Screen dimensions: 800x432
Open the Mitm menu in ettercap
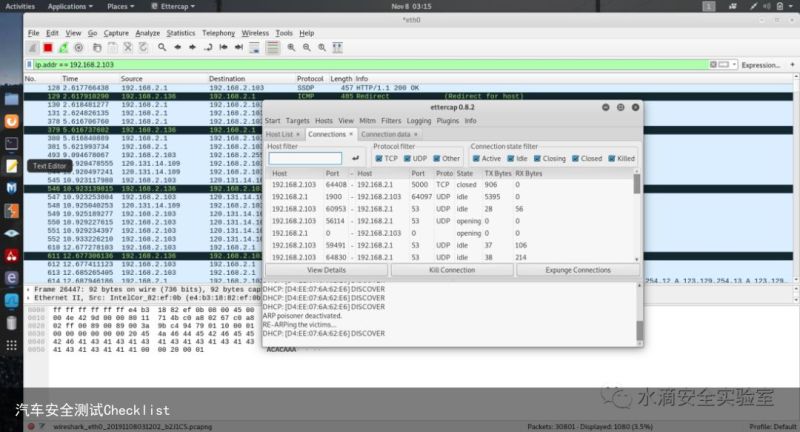tap(367, 121)
